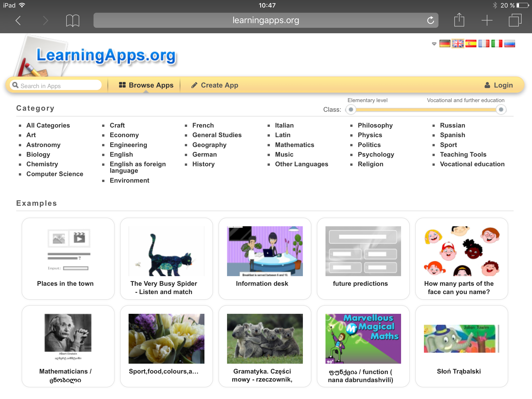Switch language with the Italian flag

point(497,43)
